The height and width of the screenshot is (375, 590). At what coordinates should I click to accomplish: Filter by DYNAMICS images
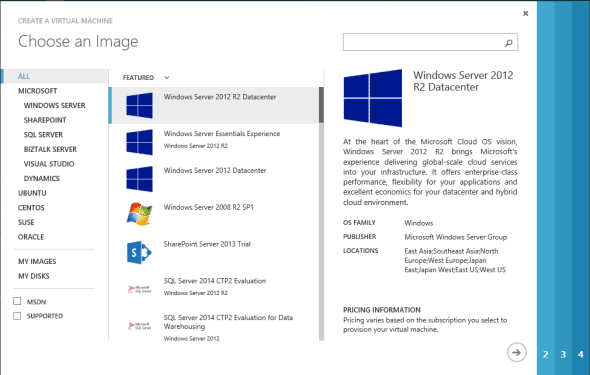(x=42, y=178)
